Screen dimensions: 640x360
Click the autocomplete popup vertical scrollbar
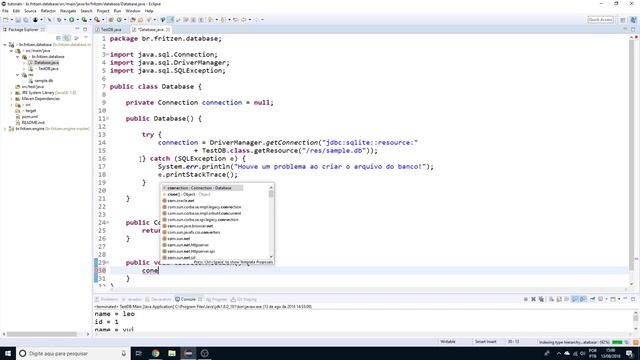coord(271,222)
